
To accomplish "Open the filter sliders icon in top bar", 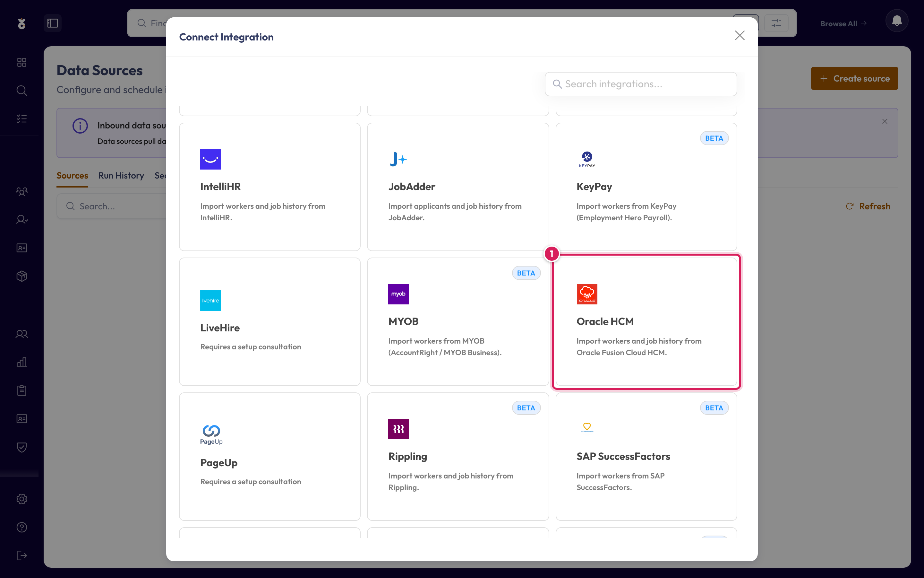I will (x=776, y=23).
